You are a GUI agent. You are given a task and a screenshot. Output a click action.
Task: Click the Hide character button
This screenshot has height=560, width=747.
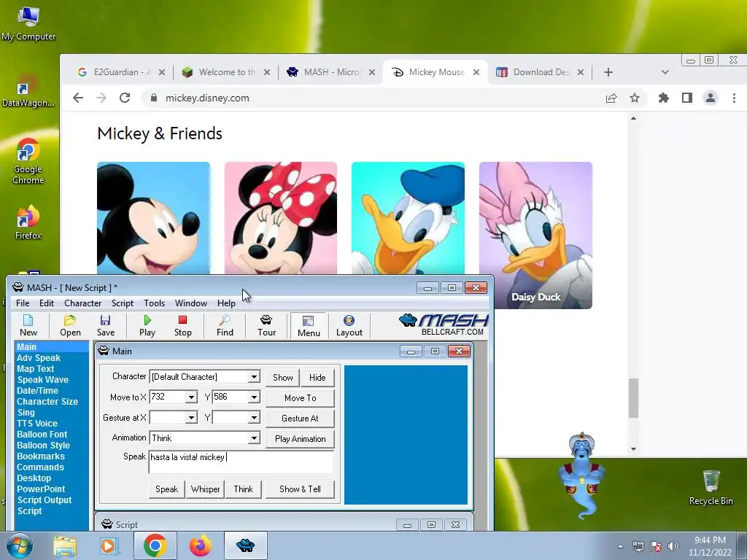(x=317, y=378)
